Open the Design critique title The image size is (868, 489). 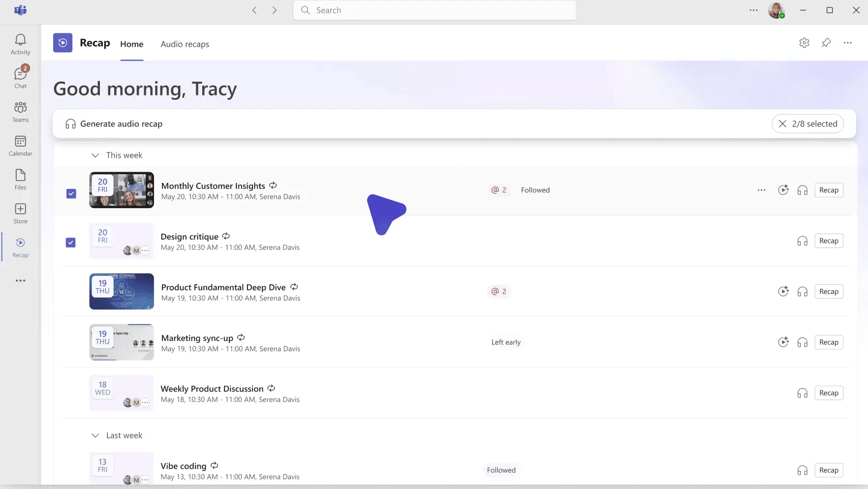[x=189, y=237]
